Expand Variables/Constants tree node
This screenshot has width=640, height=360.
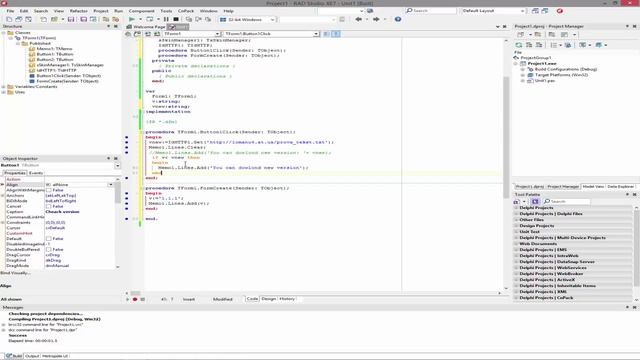(x=3, y=87)
